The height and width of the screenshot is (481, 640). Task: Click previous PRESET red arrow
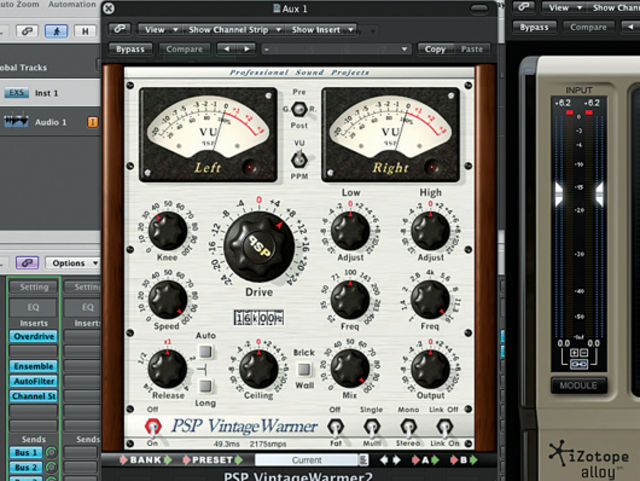click(x=186, y=460)
